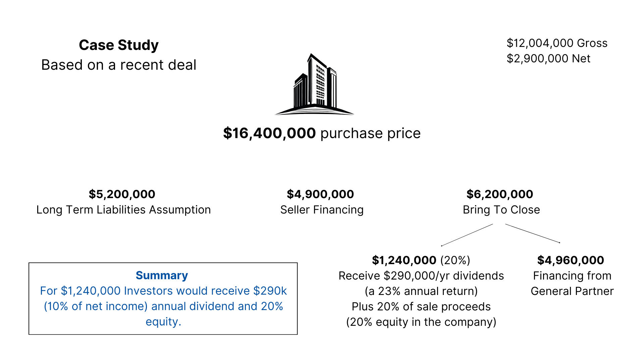Click the "Based on a recent deal" subtitle
The height and width of the screenshot is (362, 644).
point(119,65)
